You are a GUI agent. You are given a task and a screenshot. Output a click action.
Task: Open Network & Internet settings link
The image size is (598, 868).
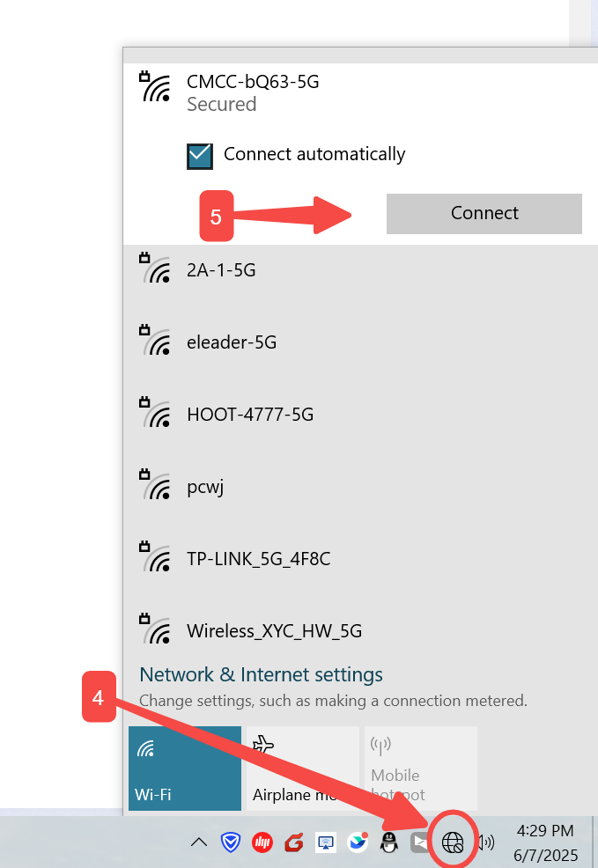coord(262,675)
